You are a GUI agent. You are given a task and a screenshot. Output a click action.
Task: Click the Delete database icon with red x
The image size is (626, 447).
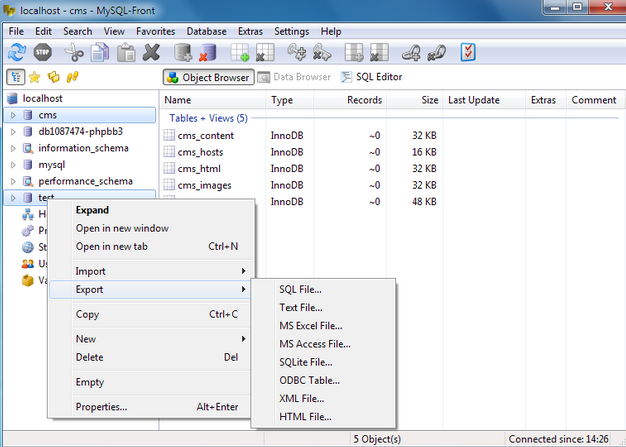click(208, 52)
